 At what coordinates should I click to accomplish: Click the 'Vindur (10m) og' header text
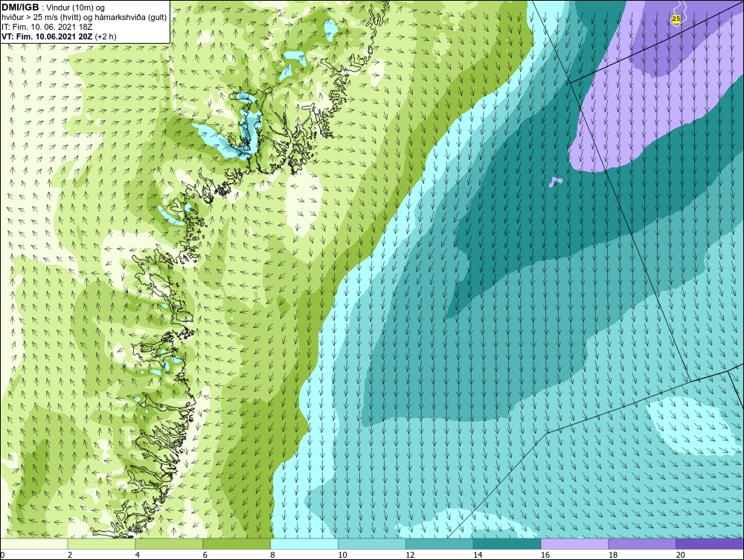[75, 8]
